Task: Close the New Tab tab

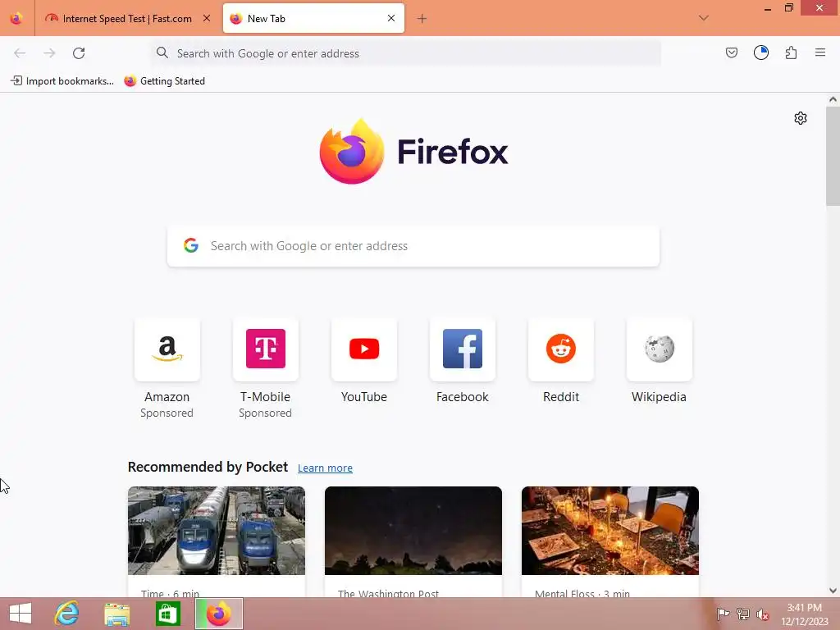Action: [x=391, y=18]
